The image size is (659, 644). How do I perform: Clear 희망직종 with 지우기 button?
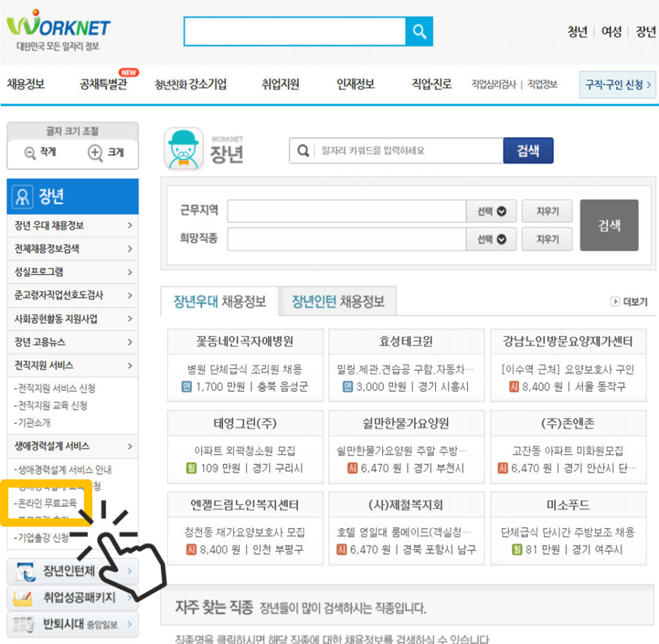point(547,239)
